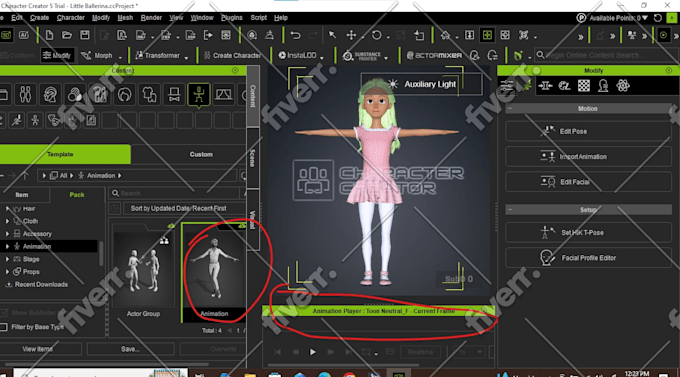680x377 pixels.
Task: Open the Stage content category icon
Action: click(223, 94)
